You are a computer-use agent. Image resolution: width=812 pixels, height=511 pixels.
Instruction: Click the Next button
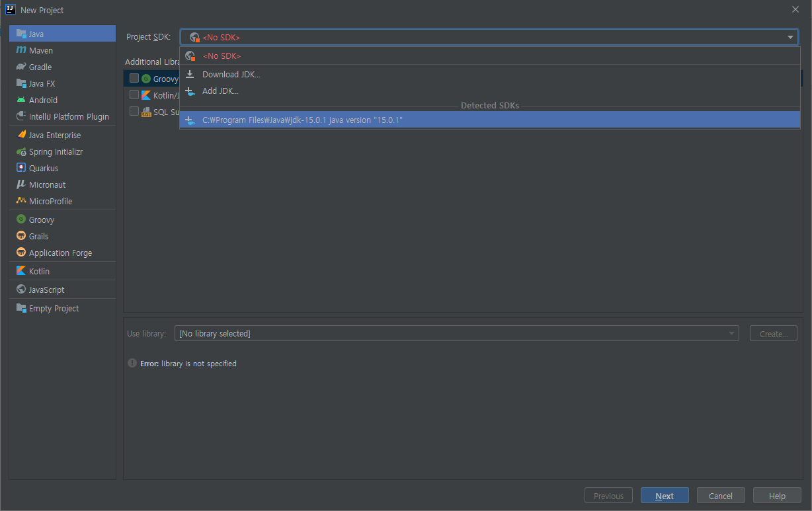tap(665, 496)
